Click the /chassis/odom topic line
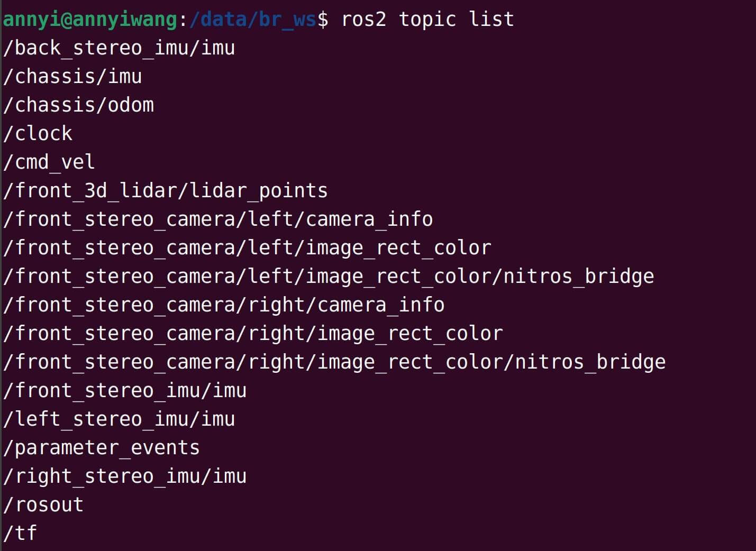 click(x=78, y=105)
